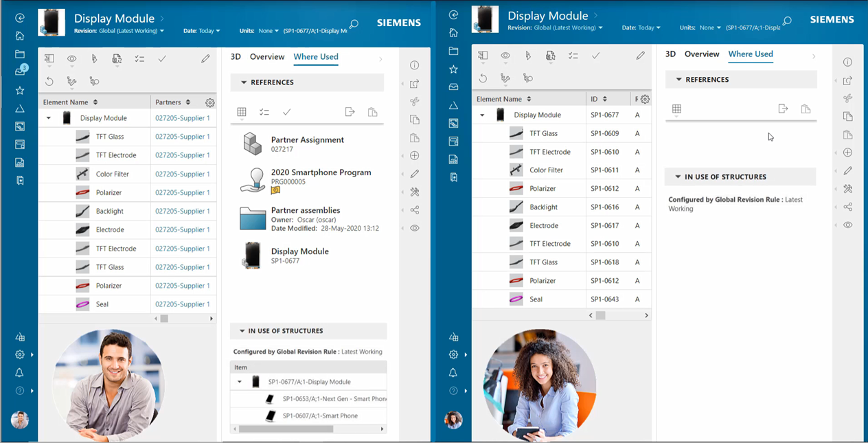Click the user avatar at bottom of left sidebar
The height and width of the screenshot is (443, 868).
(20, 420)
